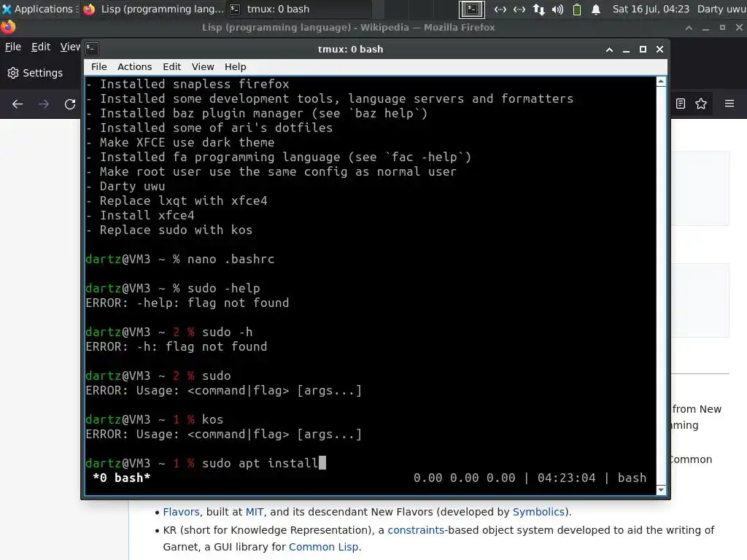Viewport: 747px width, 560px height.
Task: Click the '*0 bash*' tmux window label
Action: 122,478
